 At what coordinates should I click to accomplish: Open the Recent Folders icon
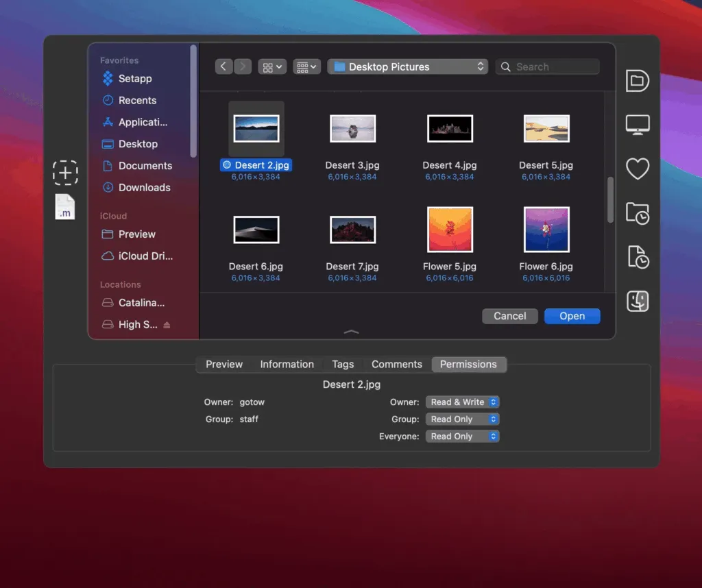pos(638,213)
